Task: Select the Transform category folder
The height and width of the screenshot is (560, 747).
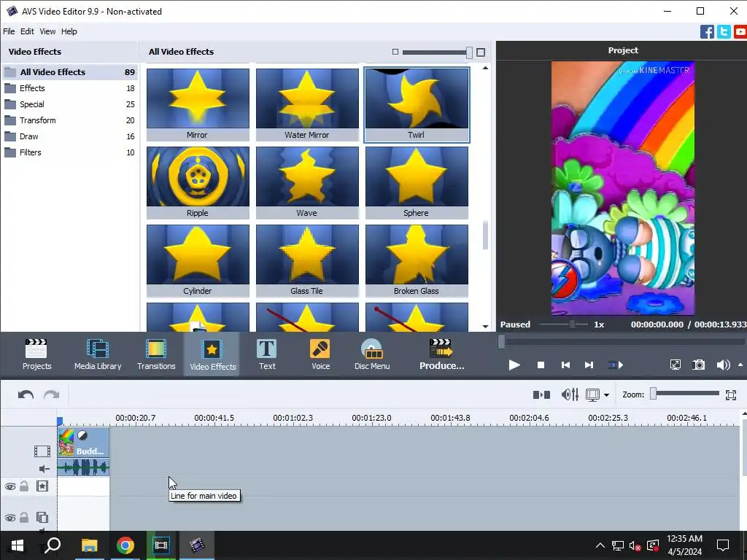Action: (69, 120)
